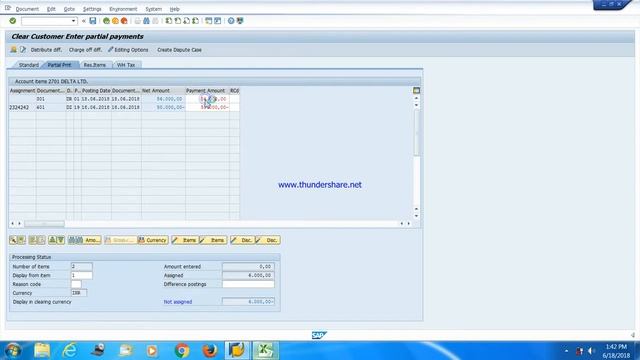Click the Next Page icon

click(x=187, y=21)
